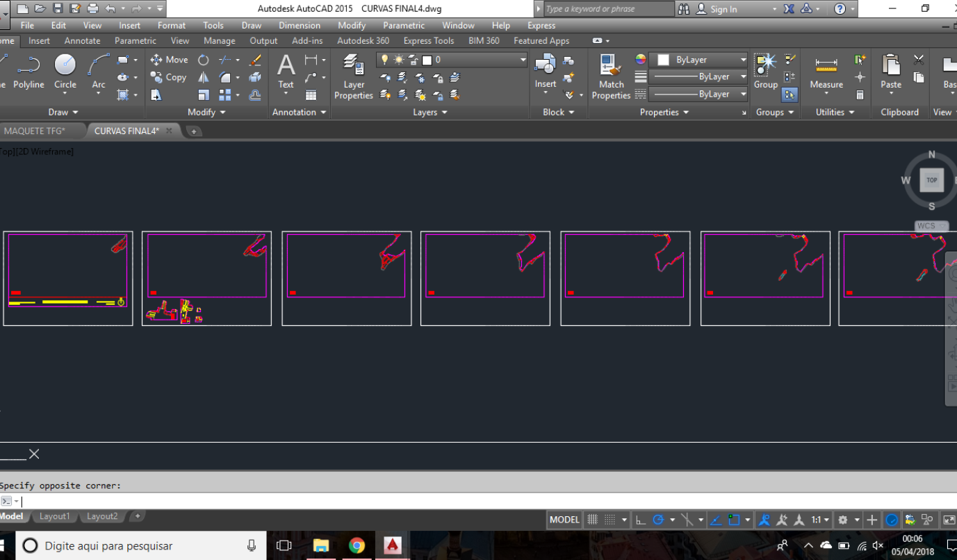
Task: Toggle snap mode in status bar
Action: click(610, 519)
